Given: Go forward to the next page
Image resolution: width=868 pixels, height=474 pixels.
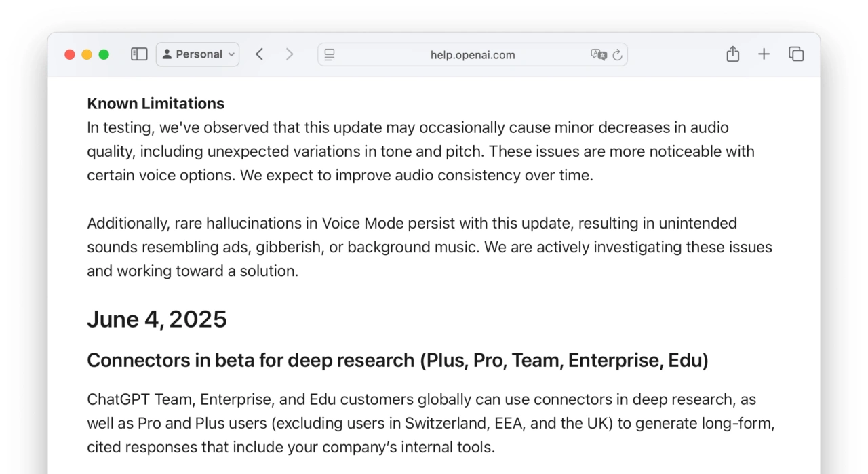Looking at the screenshot, I should [x=290, y=54].
